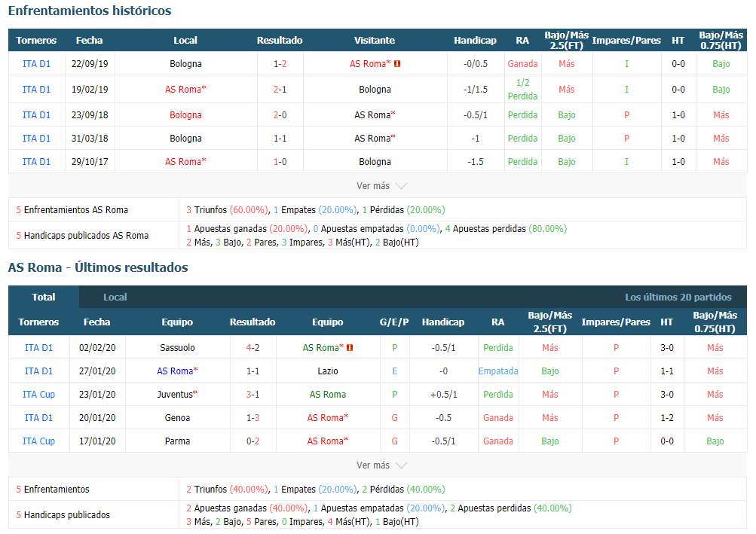Click '5 Enfrentamientos AS Roma' summary label
This screenshot has height=534, width=756.
point(72,209)
